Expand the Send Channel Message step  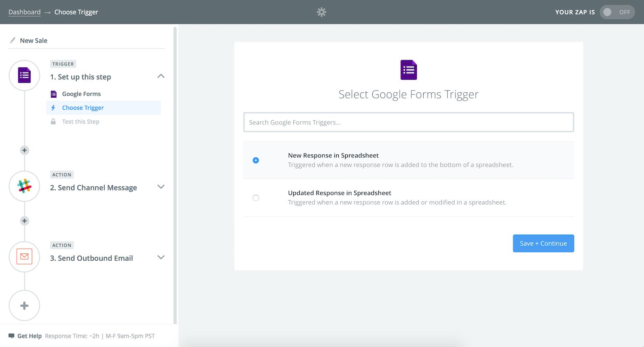tap(161, 187)
